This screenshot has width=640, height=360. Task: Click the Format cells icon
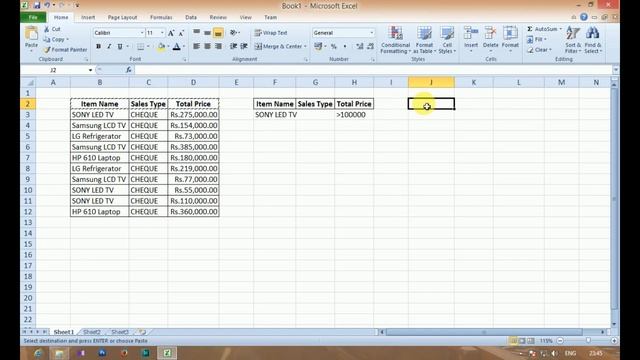[x=510, y=33]
